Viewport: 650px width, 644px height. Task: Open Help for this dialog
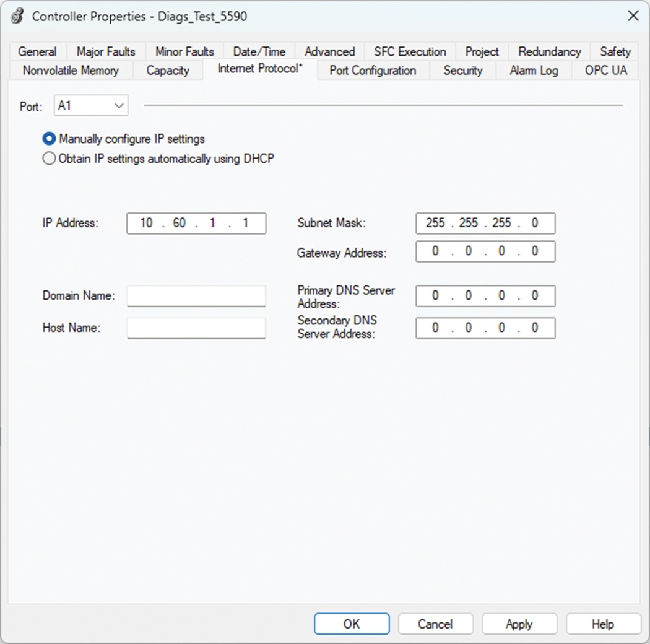coord(603,624)
